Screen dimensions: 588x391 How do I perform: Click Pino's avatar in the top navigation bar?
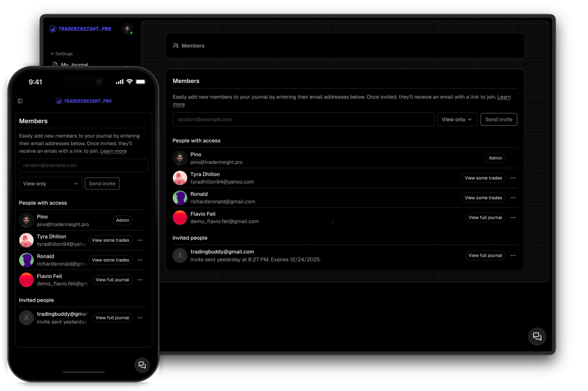point(127,29)
